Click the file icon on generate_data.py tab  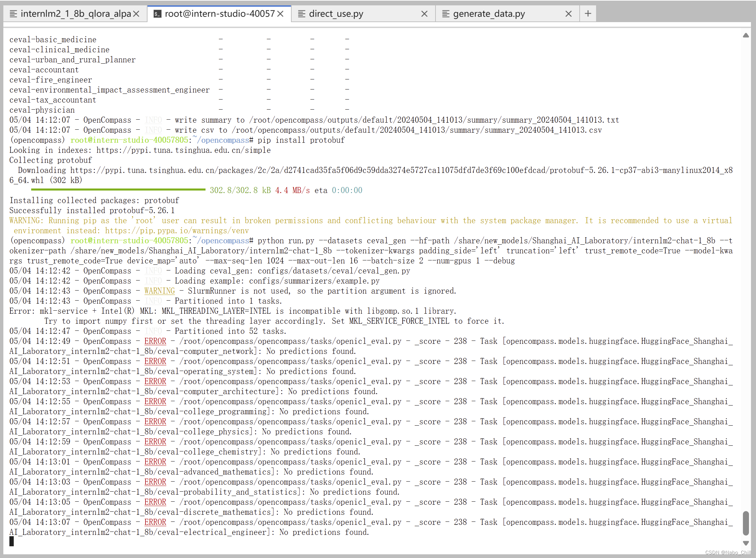coord(446,14)
